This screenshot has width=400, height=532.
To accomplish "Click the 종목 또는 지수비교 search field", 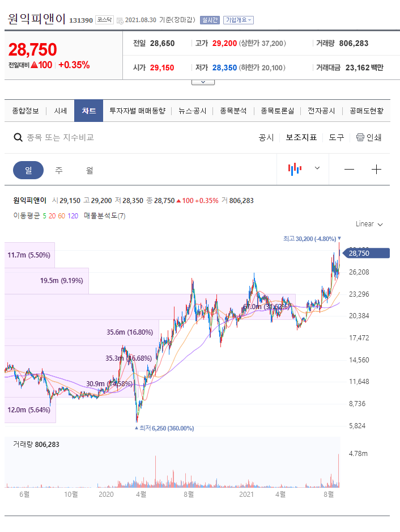I will 60,137.
